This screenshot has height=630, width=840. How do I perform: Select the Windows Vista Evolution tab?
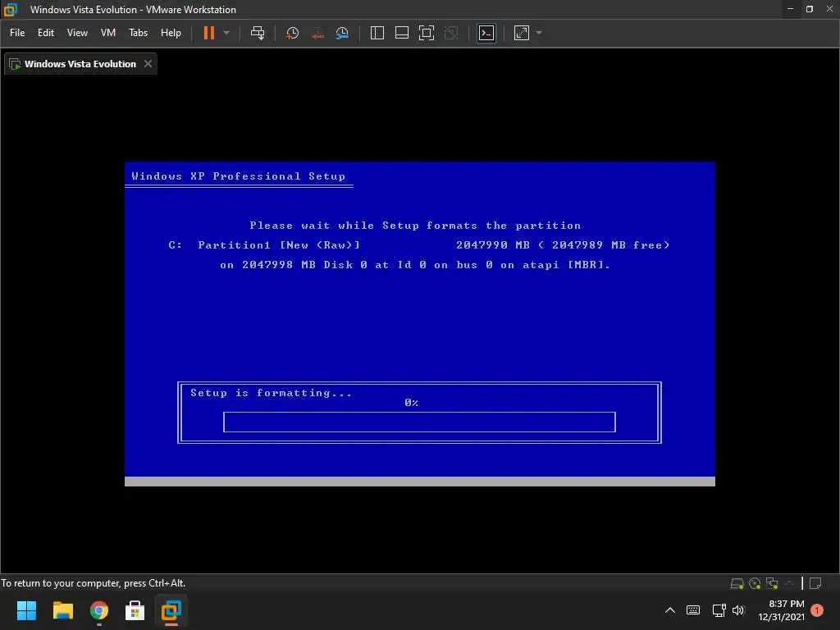(80, 64)
